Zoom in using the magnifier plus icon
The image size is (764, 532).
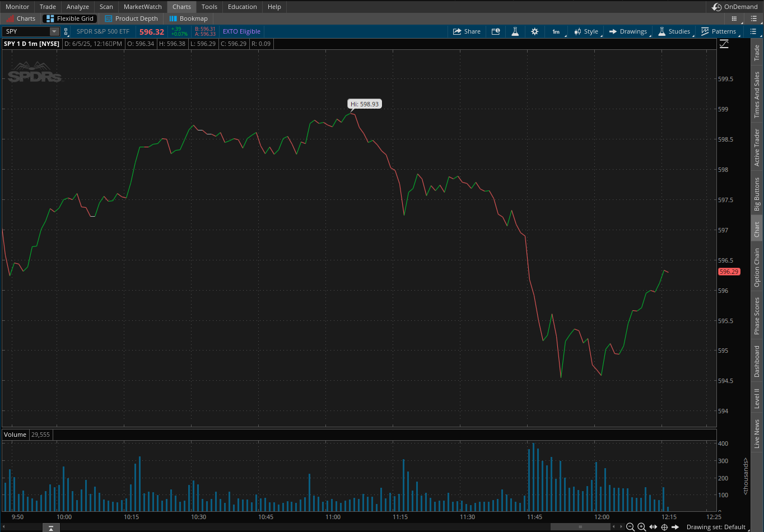click(x=642, y=527)
